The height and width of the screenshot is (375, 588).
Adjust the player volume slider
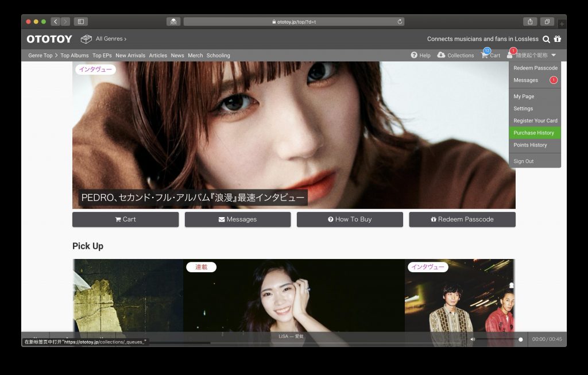coord(500,339)
